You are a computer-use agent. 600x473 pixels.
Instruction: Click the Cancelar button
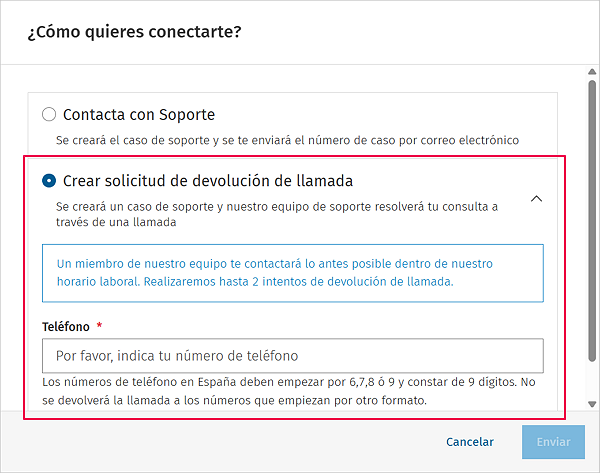tap(470, 442)
